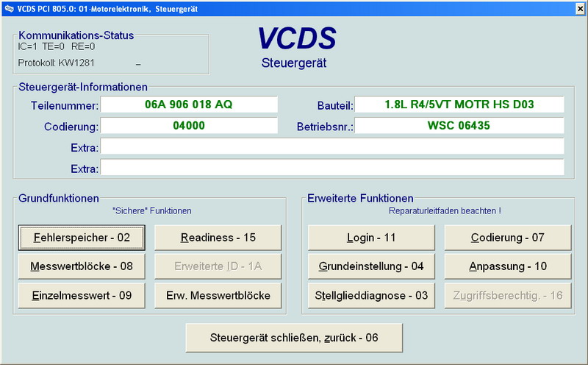Open Erw. Messwertblöcke
588x365 pixels.
click(218, 295)
